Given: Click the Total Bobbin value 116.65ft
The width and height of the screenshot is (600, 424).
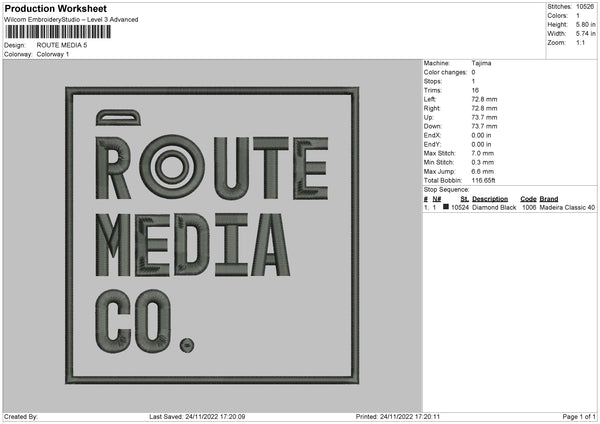Looking at the screenshot, I should pyautogui.click(x=483, y=180).
